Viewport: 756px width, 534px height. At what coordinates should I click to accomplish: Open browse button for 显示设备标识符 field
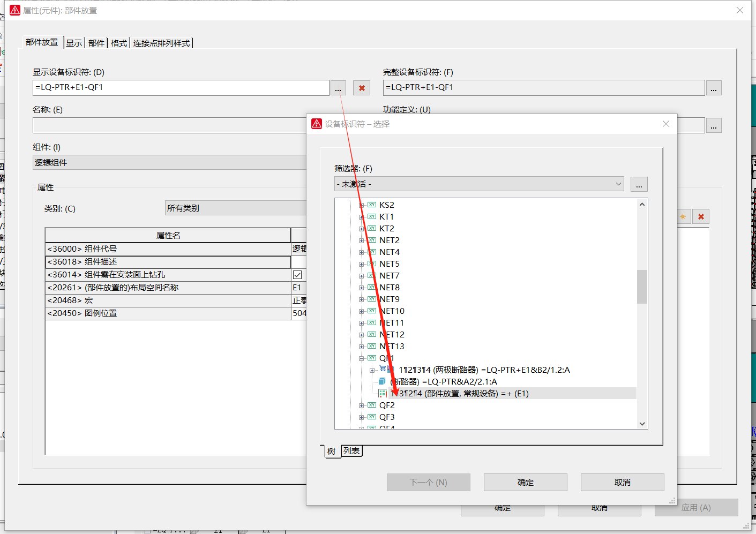(x=338, y=88)
